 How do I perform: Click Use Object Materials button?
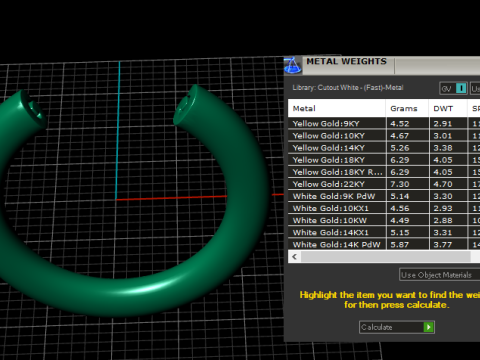coord(439,275)
